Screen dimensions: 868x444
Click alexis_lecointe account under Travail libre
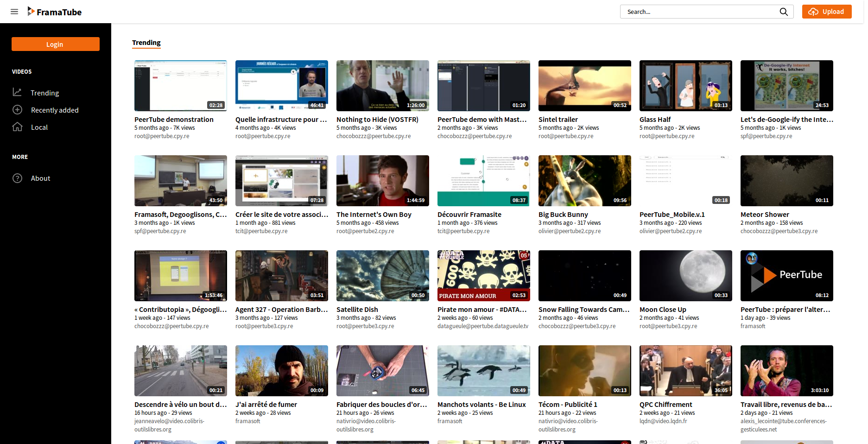tap(784, 425)
